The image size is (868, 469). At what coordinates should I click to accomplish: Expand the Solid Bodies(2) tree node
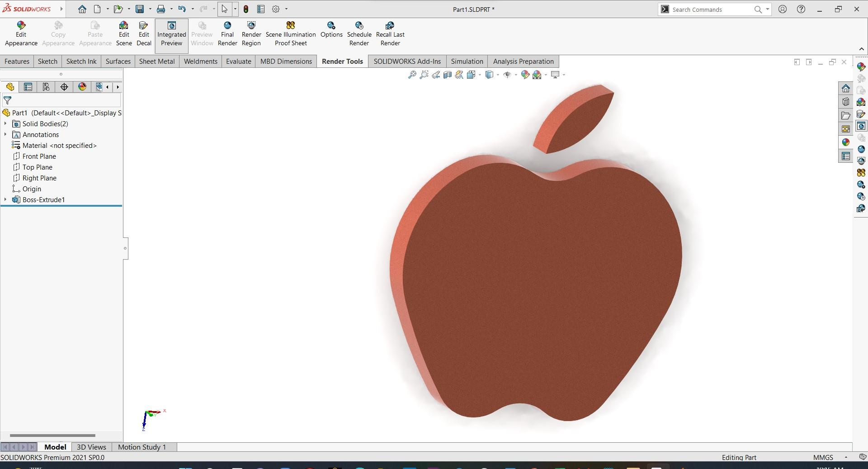pyautogui.click(x=5, y=123)
